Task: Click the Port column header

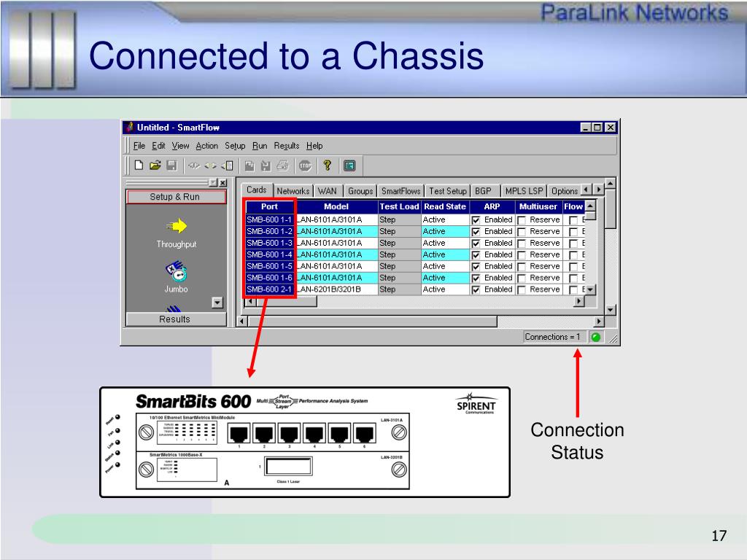Action: (x=269, y=206)
